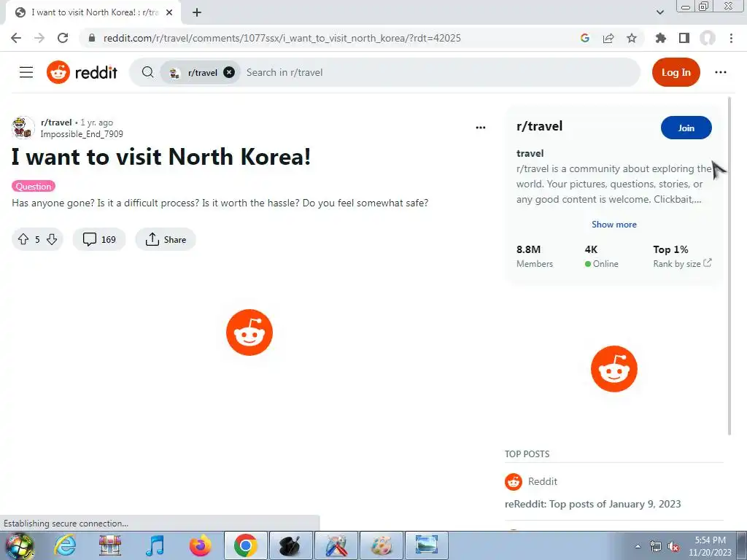Remove the r/travel search filter chip
This screenshot has height=560, width=747.
(x=229, y=72)
